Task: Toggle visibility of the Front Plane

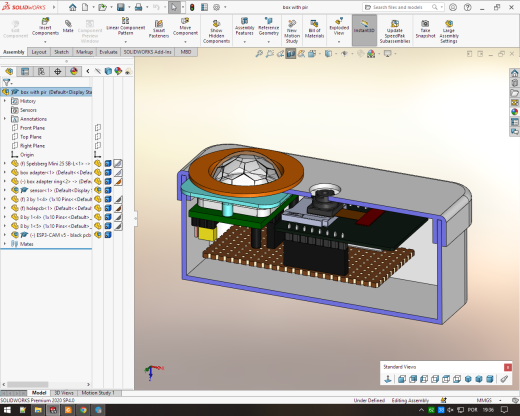Action: click(98, 128)
